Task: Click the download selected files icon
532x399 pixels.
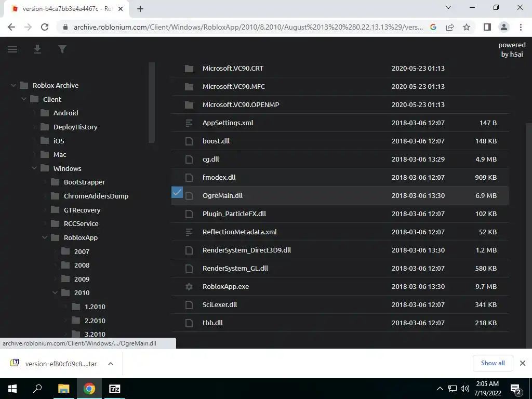Action: click(x=37, y=49)
